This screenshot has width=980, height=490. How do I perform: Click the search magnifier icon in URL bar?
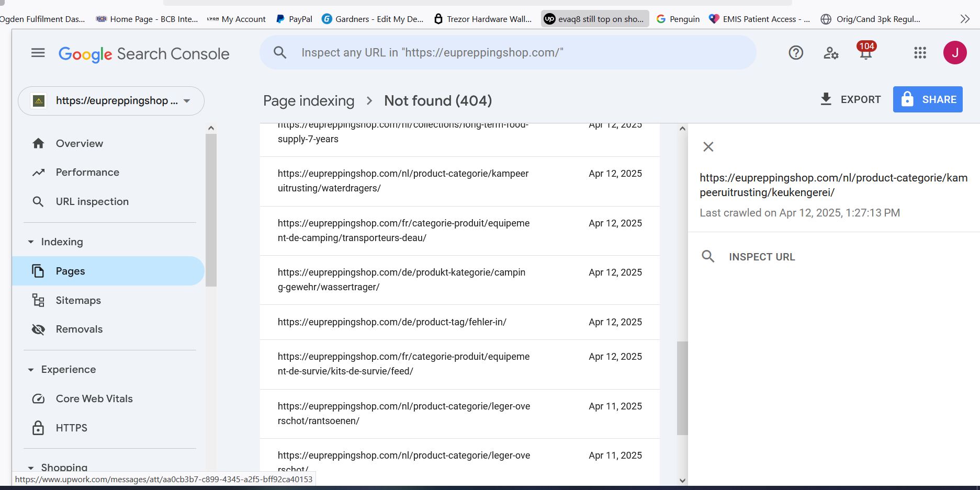tap(280, 52)
